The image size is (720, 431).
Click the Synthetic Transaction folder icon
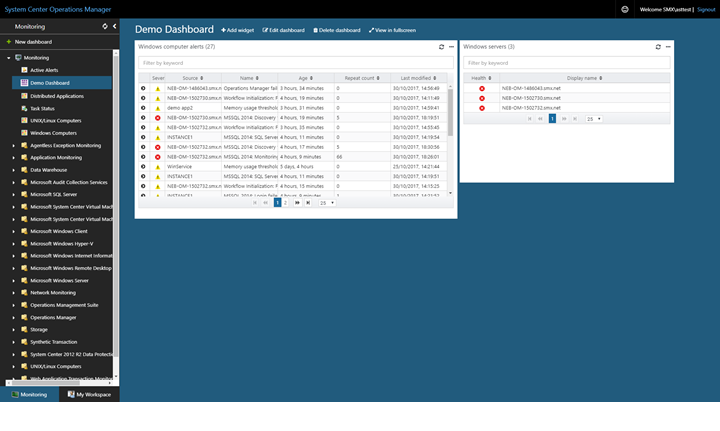(x=24, y=342)
